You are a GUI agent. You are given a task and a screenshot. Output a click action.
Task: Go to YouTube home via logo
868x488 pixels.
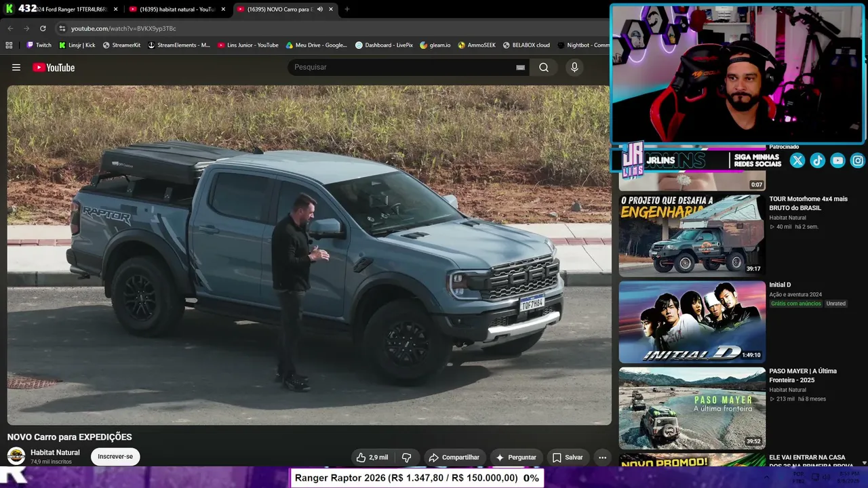tap(54, 67)
